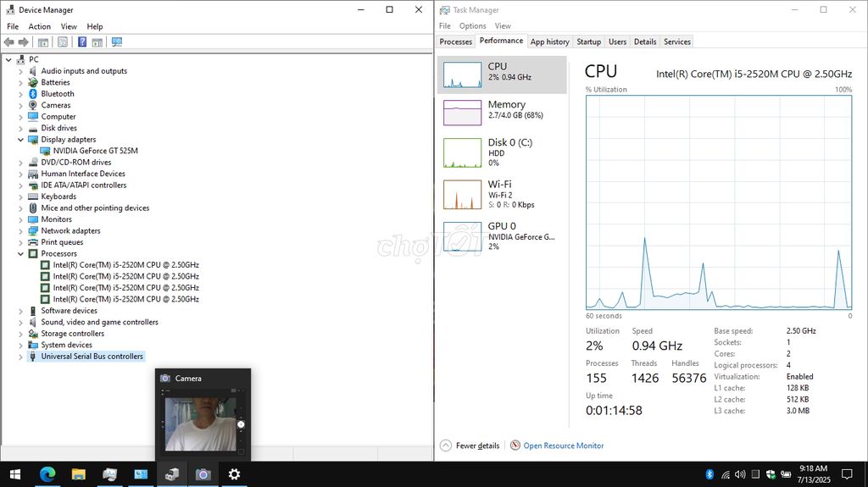Click the Bluetooth tray icon
The height and width of the screenshot is (487, 868).
click(709, 474)
